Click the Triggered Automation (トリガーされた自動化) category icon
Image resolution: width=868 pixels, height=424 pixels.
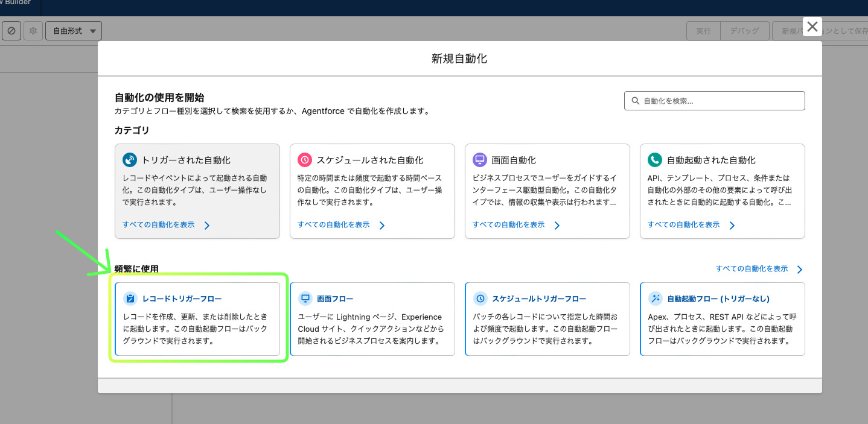pos(130,160)
